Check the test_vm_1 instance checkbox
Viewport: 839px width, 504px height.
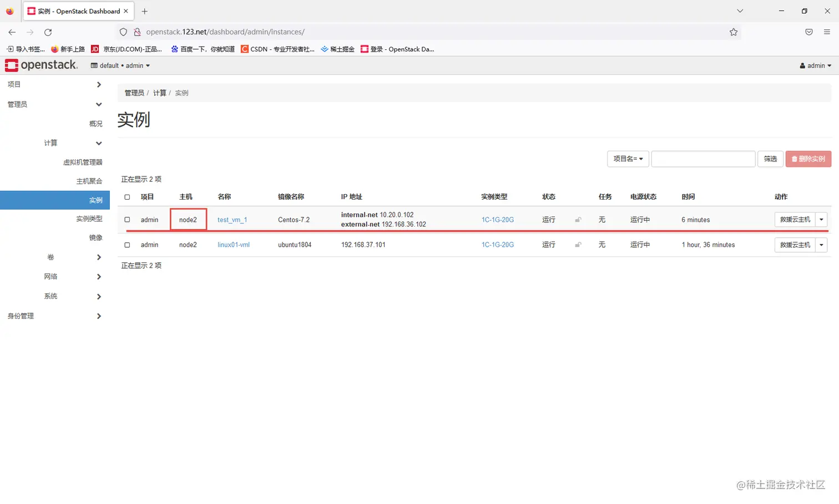(x=127, y=220)
